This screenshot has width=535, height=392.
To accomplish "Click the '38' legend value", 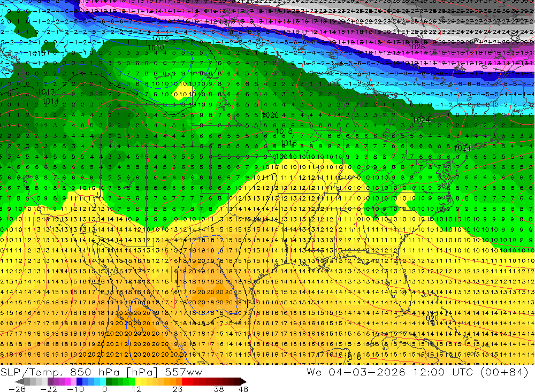I will (x=219, y=389).
